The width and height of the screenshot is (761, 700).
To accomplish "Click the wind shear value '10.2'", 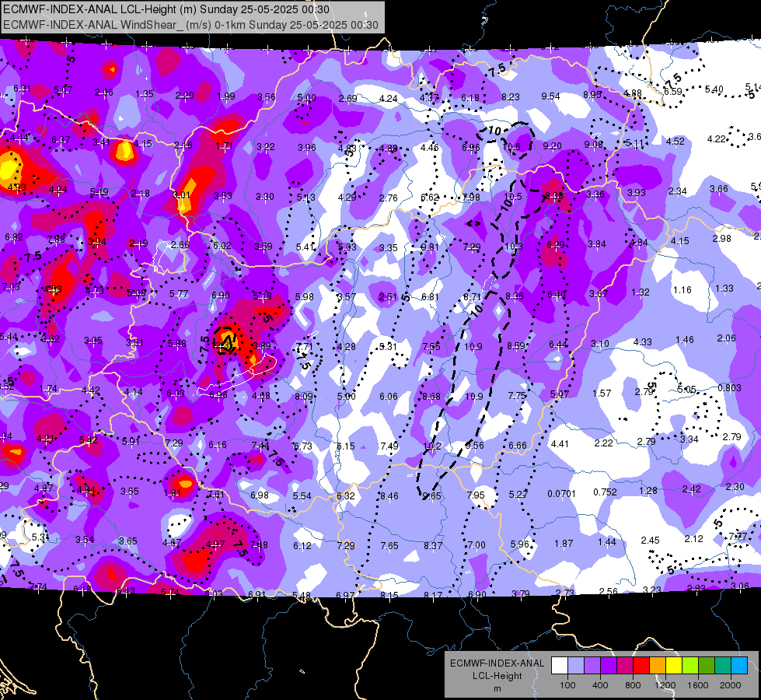I will (432, 446).
